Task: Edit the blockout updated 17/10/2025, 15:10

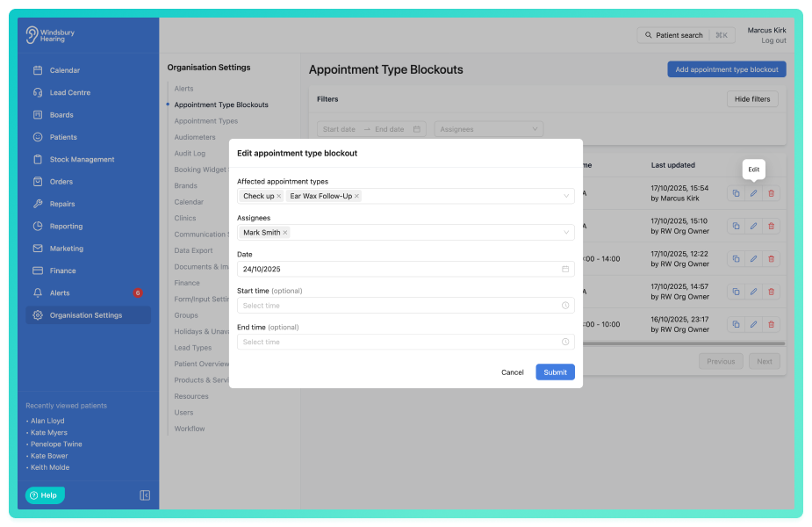Action: (753, 227)
